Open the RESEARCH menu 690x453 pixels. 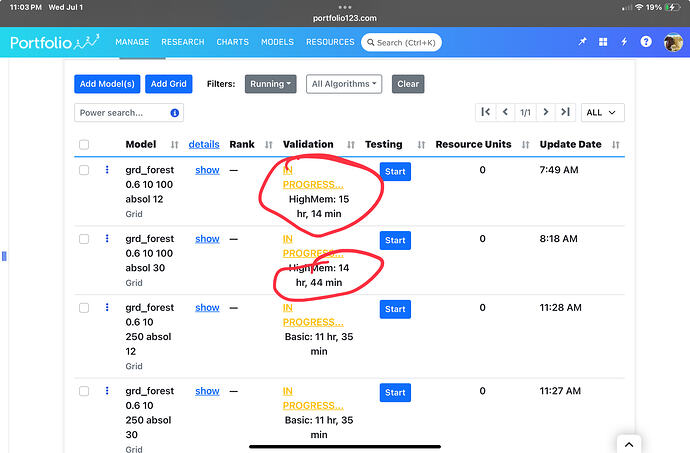pos(183,42)
